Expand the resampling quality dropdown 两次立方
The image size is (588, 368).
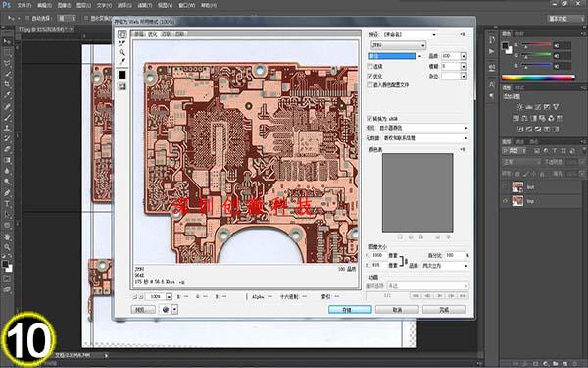[x=445, y=266]
